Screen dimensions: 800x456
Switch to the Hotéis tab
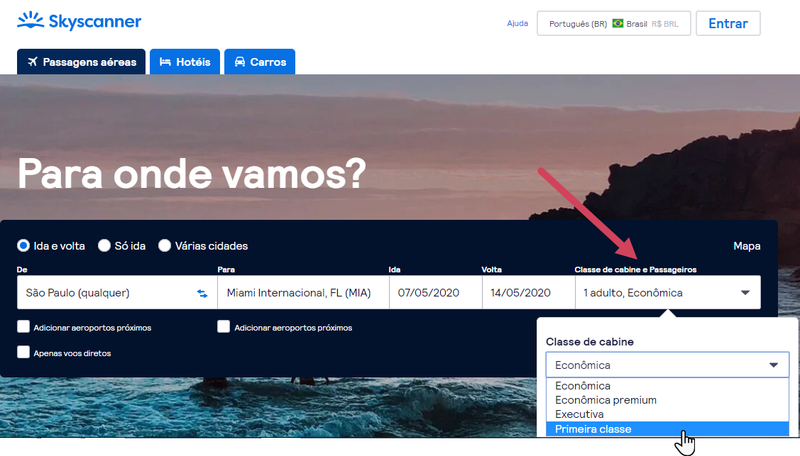click(x=185, y=62)
